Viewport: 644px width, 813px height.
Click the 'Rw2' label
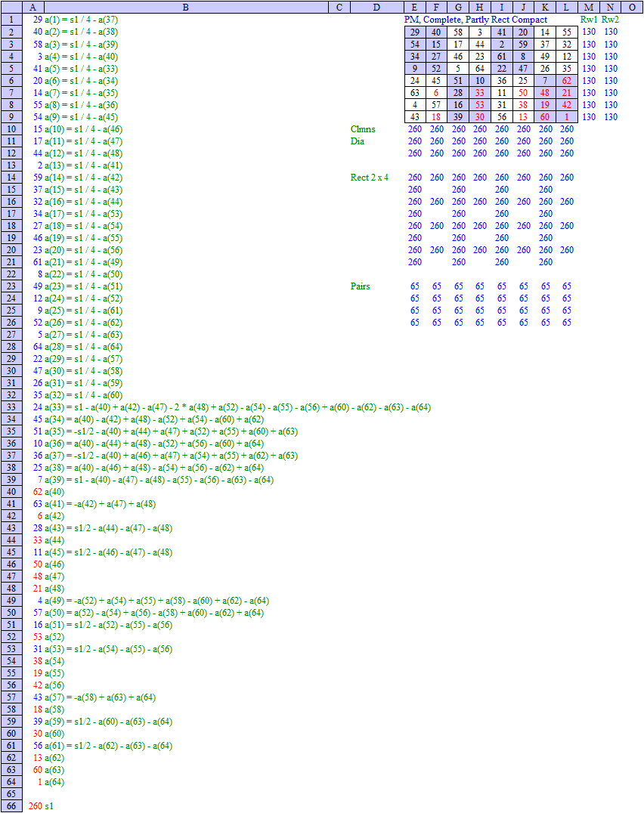point(610,20)
